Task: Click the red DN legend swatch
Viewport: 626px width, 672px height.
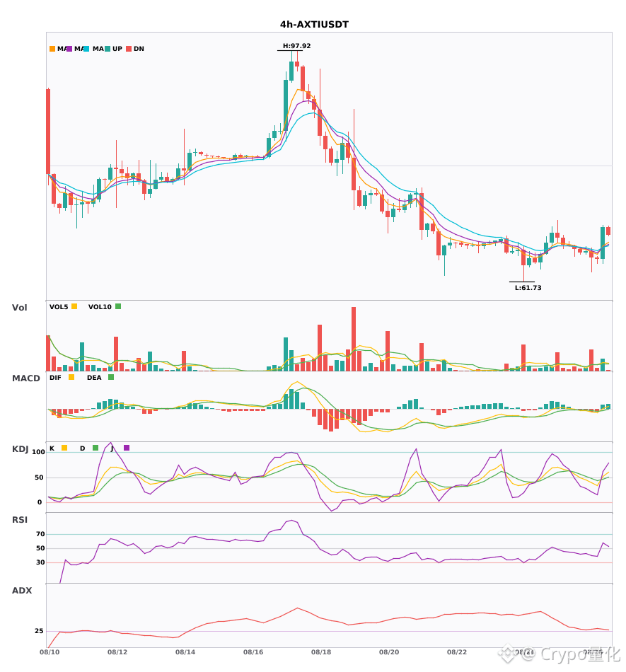Action: pyautogui.click(x=129, y=49)
